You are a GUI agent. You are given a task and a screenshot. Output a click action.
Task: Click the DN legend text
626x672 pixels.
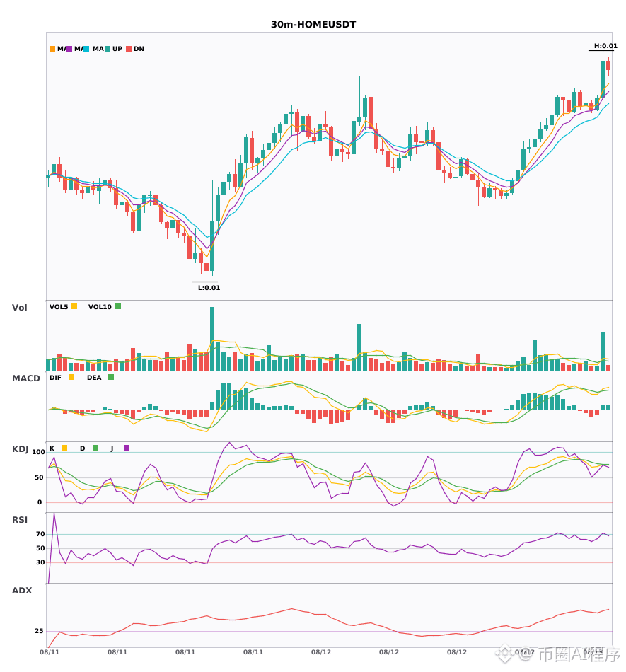tap(139, 49)
